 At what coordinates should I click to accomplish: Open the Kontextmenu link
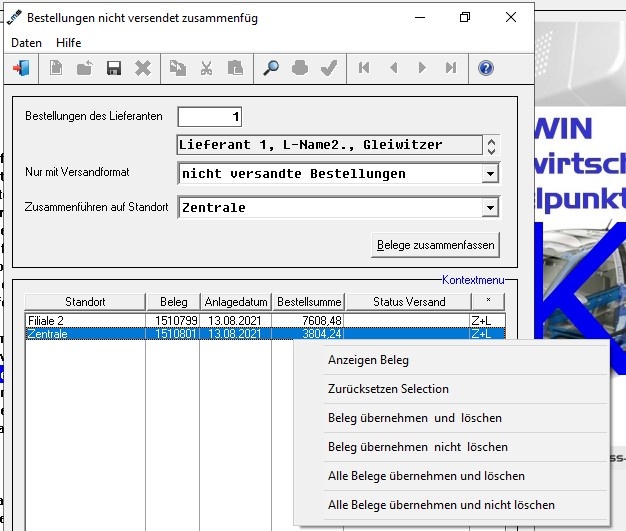click(x=473, y=280)
